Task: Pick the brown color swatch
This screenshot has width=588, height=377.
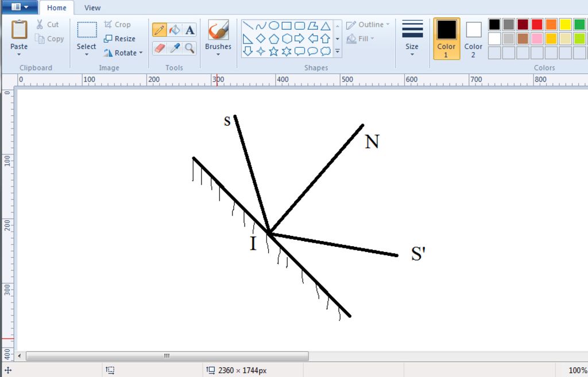Action: (x=523, y=38)
